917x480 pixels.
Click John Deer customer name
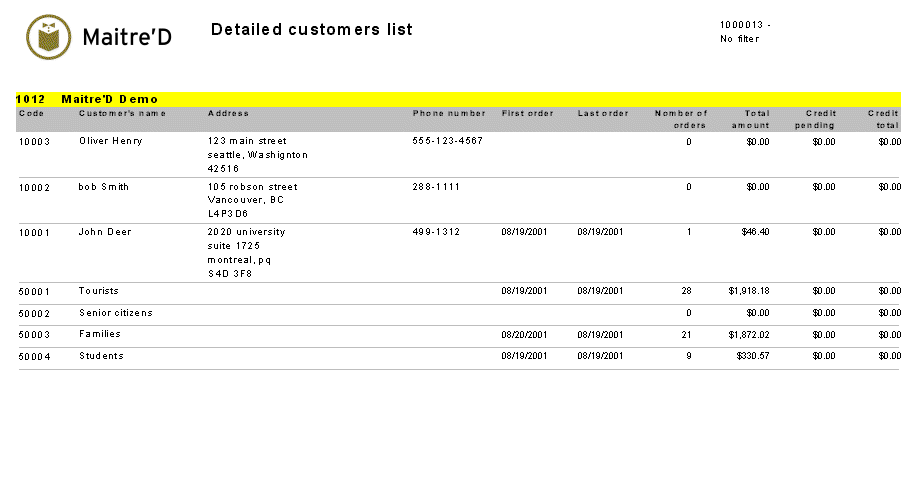(x=104, y=232)
